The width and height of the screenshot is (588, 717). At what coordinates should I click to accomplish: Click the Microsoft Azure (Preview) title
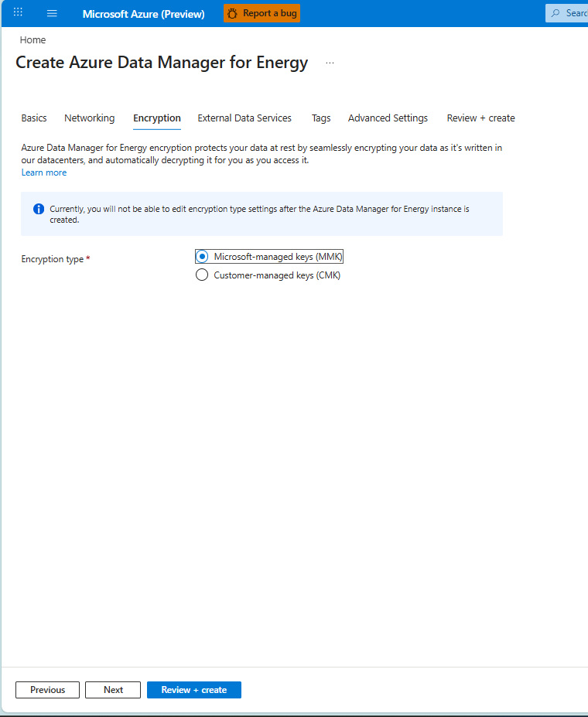pyautogui.click(x=144, y=14)
